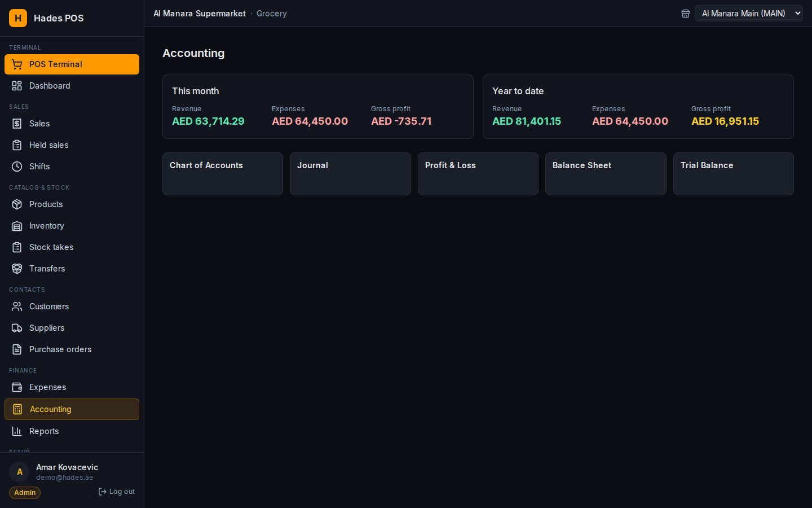Click year to date profit AED 16,951.15
The width and height of the screenshot is (812, 508).
pyautogui.click(x=725, y=121)
